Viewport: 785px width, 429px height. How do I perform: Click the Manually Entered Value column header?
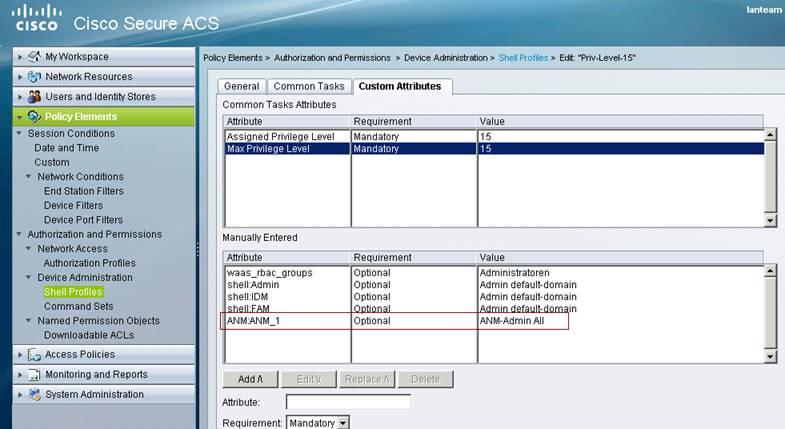pos(620,257)
